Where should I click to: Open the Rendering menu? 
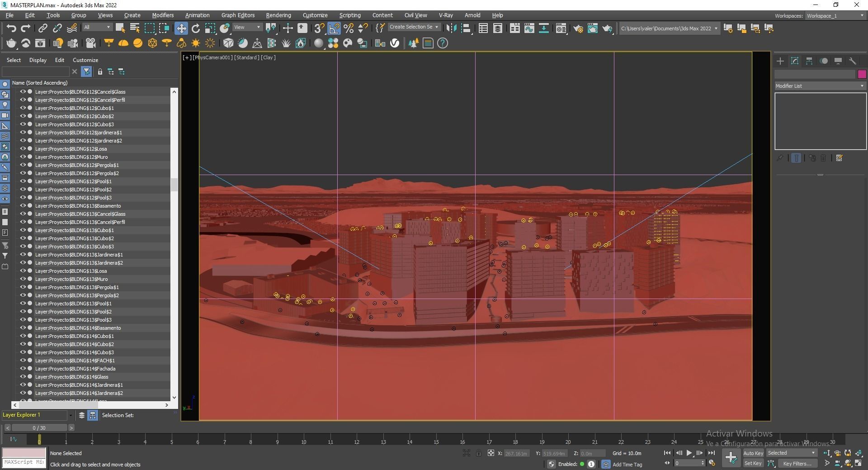pos(278,15)
